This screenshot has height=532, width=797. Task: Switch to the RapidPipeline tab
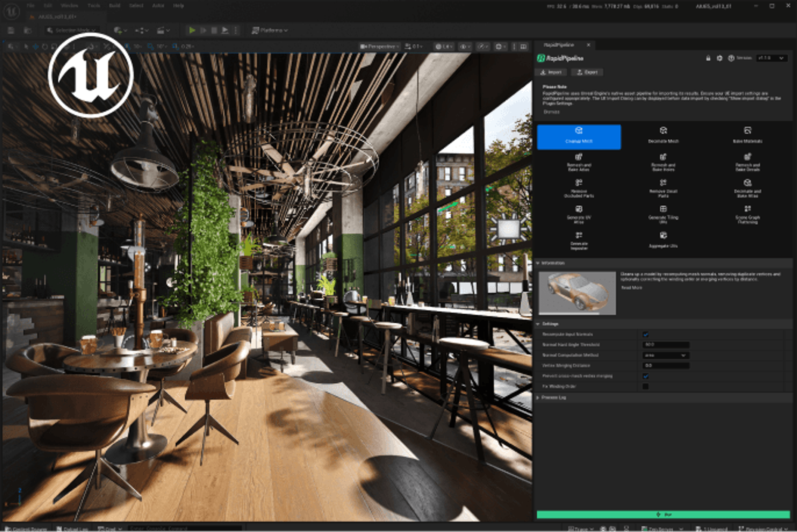click(x=559, y=45)
